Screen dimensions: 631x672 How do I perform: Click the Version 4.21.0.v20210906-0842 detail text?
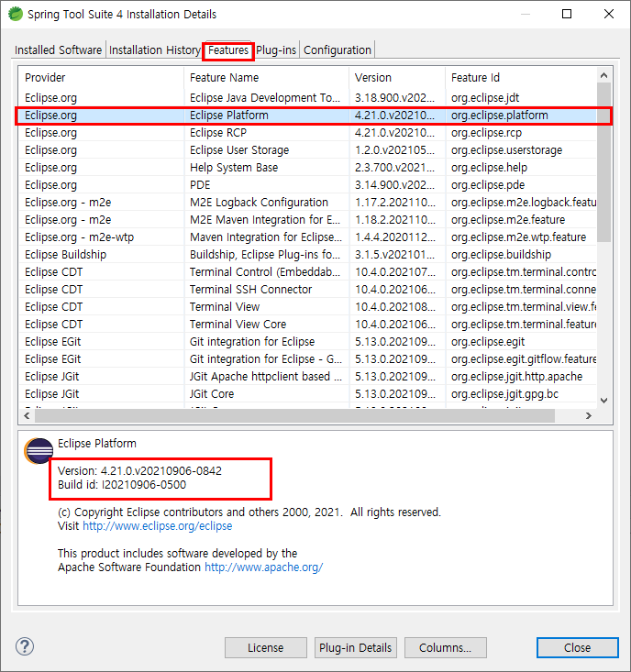[x=139, y=471]
